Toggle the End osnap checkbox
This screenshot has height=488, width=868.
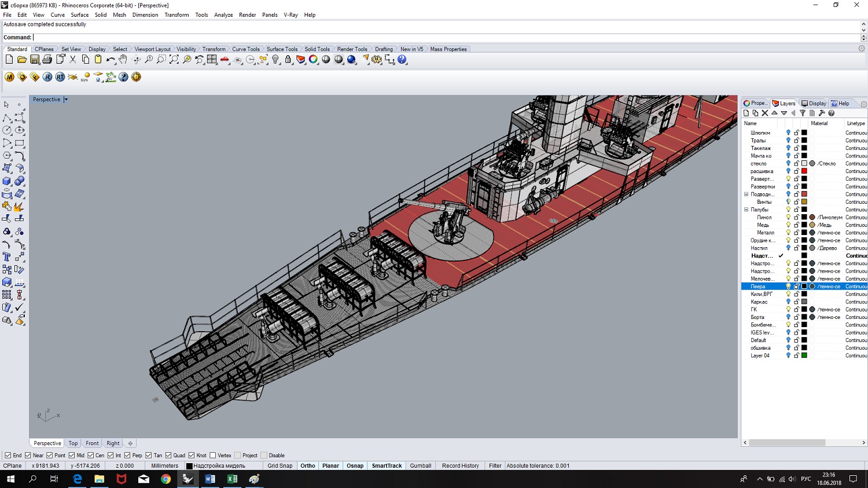tap(8, 456)
